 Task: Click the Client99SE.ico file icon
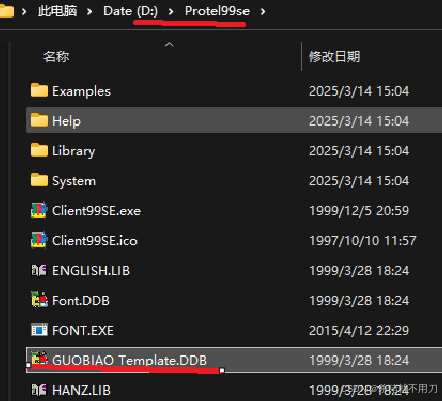(x=39, y=240)
